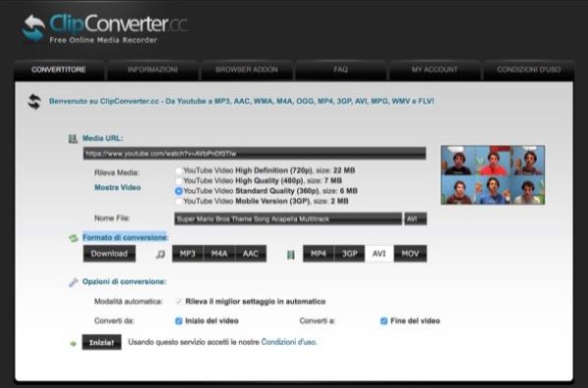This screenshot has width=588, height=388.
Task: Open the My Account tab
Action: point(434,71)
